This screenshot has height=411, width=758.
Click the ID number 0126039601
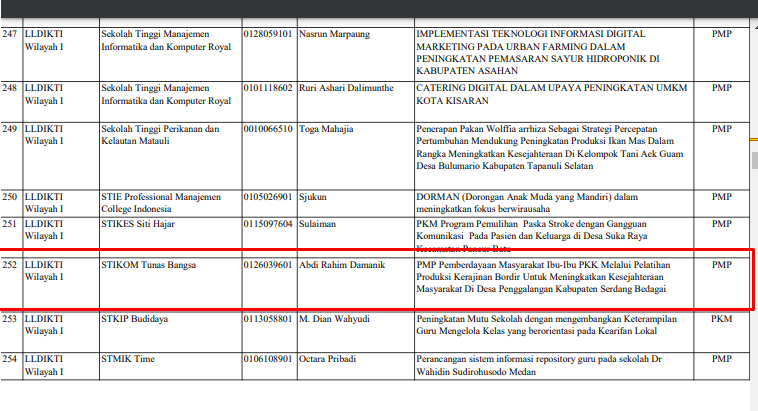point(268,265)
